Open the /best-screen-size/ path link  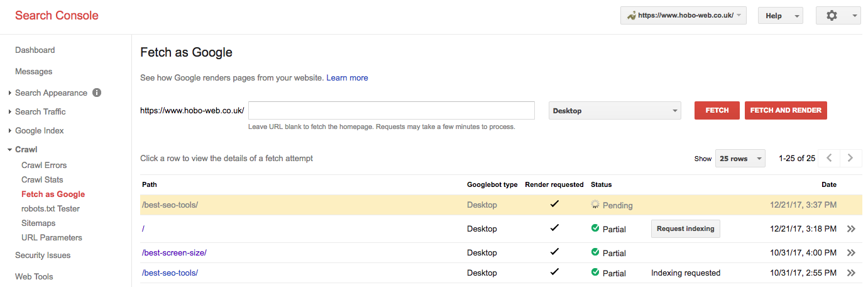coord(174,253)
